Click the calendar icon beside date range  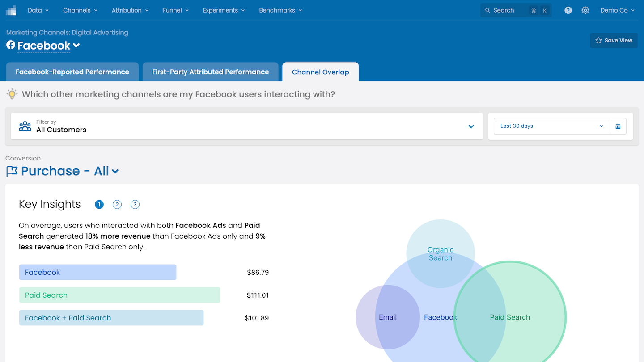(618, 126)
